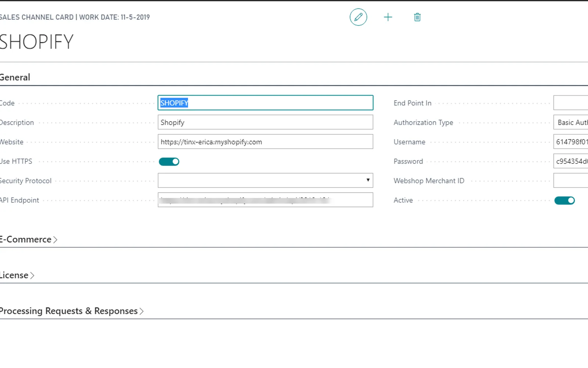This screenshot has width=588, height=368.
Task: Click the Sales Channel Card work date caption
Action: (75, 17)
